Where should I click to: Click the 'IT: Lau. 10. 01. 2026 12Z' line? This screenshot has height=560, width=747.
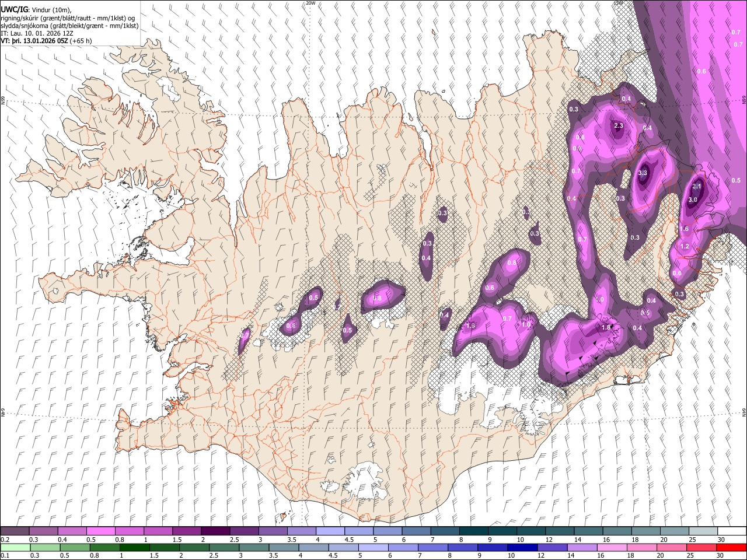pyautogui.click(x=37, y=33)
